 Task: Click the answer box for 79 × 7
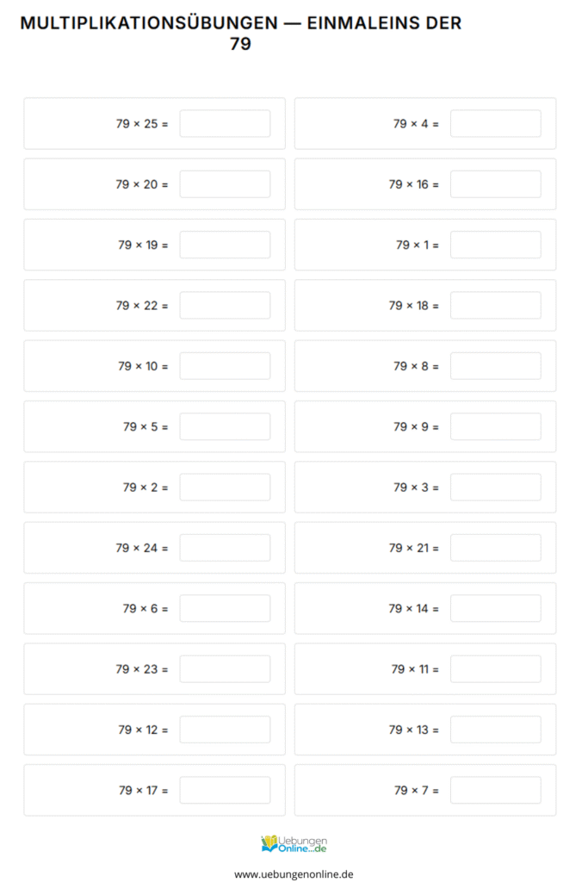tap(495, 790)
